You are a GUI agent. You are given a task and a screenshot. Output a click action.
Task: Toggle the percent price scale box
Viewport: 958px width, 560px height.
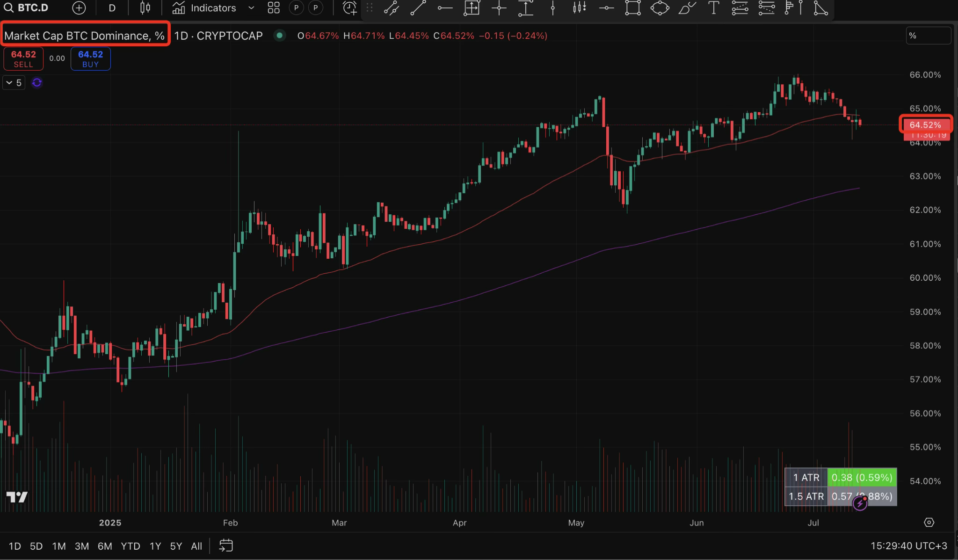(928, 36)
